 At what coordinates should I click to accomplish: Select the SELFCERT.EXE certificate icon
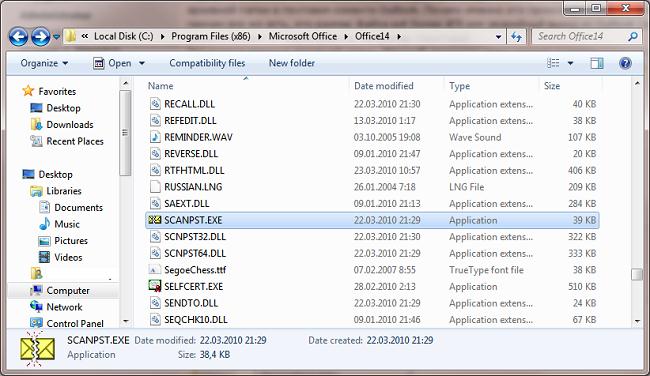pyautogui.click(x=155, y=286)
